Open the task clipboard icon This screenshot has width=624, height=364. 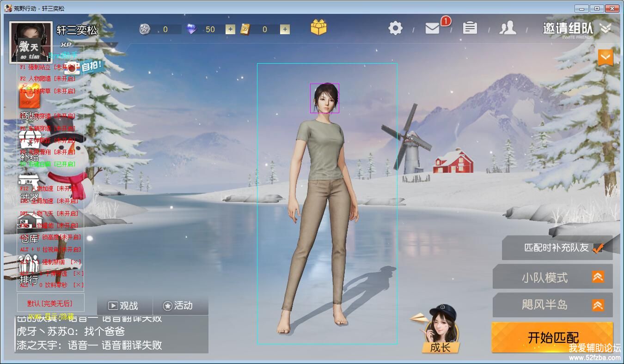[470, 28]
